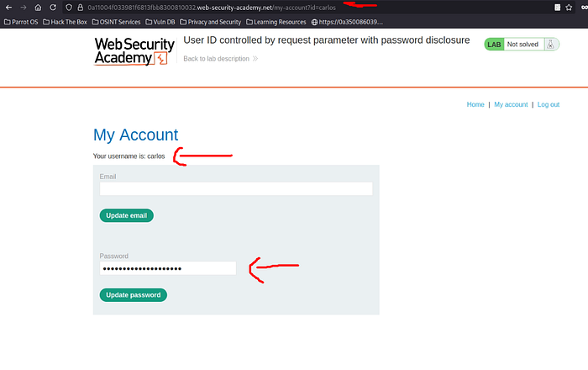The height and width of the screenshot is (370, 588).
Task: Reload the page with the refresh icon
Action: click(x=53, y=8)
